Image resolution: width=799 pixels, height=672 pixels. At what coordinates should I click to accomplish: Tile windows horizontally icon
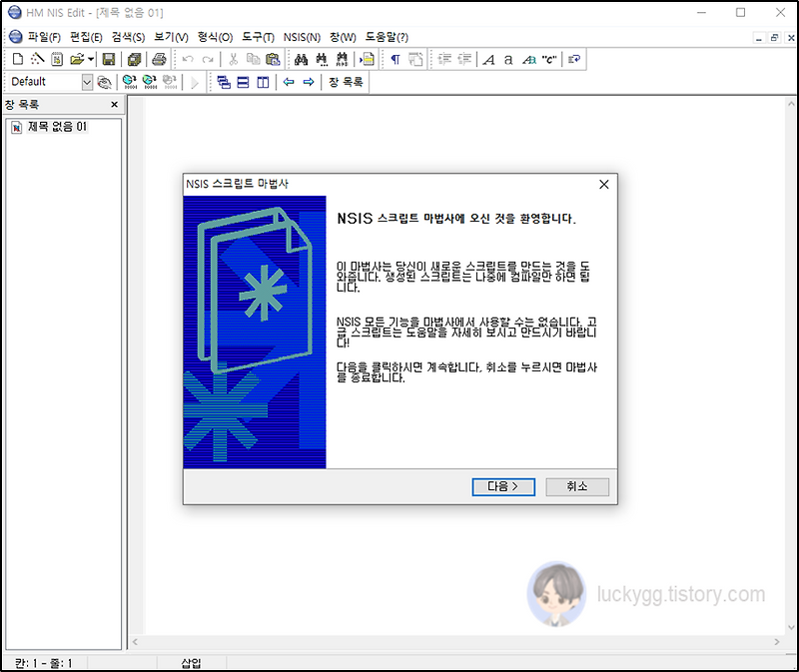point(243,82)
